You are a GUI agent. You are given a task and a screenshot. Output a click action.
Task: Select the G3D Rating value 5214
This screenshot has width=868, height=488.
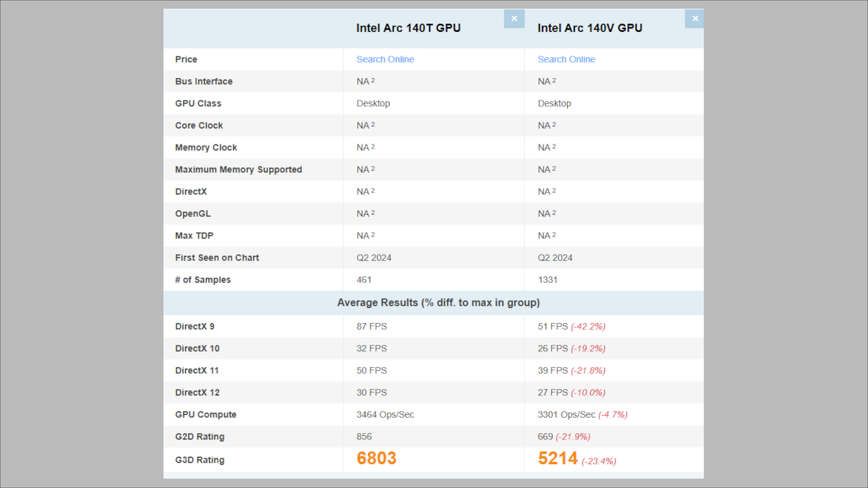(557, 458)
